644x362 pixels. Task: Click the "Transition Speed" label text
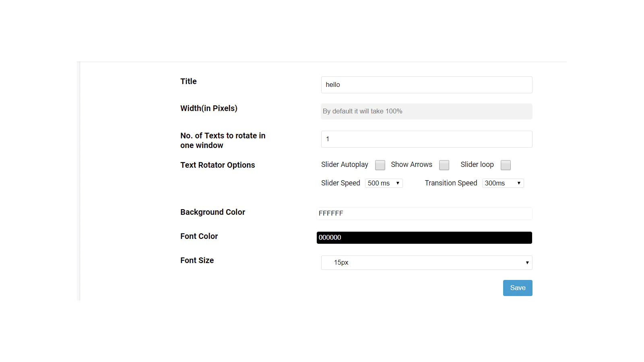(451, 183)
